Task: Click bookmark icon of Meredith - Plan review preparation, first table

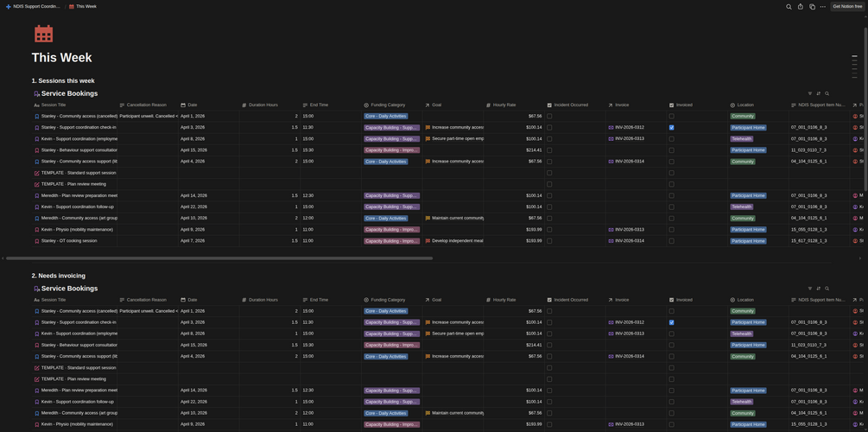Action: pyautogui.click(x=37, y=195)
